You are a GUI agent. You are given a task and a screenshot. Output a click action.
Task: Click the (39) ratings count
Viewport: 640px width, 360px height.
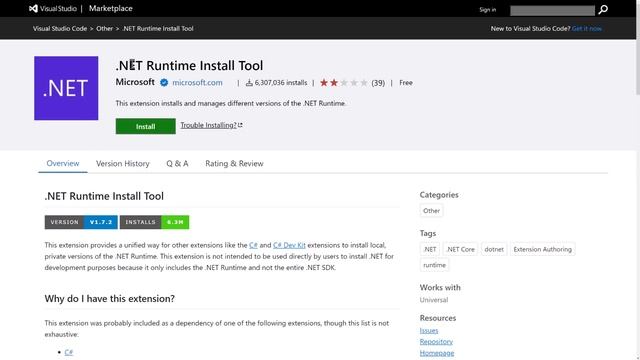point(378,83)
